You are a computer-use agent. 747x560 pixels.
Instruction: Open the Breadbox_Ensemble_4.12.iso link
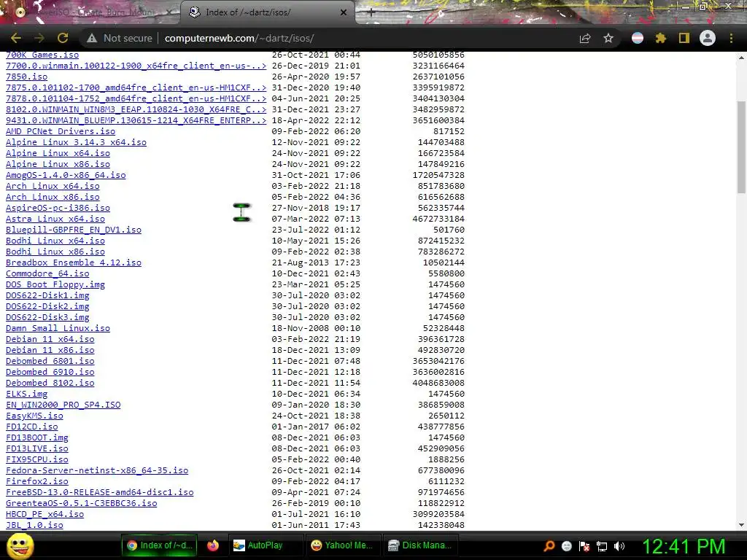(x=74, y=262)
